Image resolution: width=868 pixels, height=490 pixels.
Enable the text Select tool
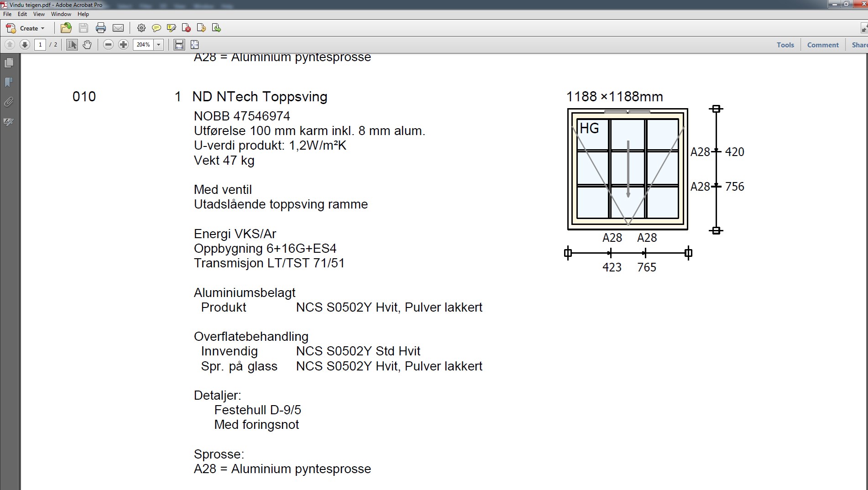pyautogui.click(x=72, y=45)
